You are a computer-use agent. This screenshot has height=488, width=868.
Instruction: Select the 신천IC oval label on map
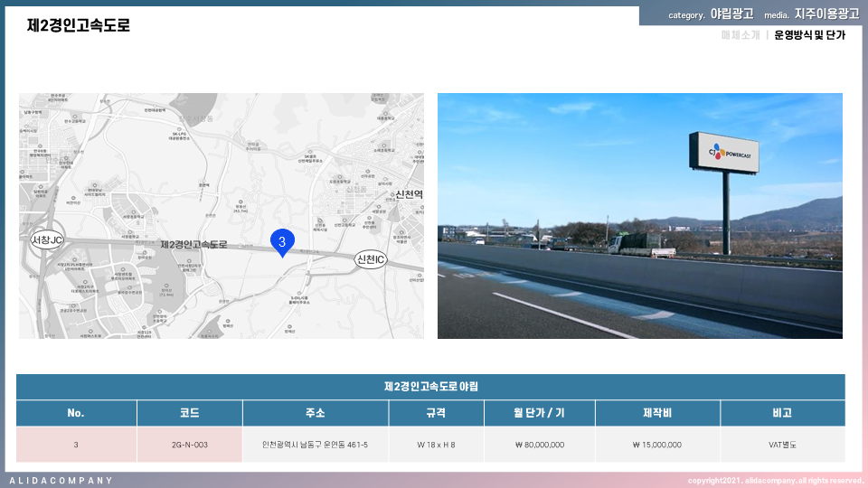(371, 260)
